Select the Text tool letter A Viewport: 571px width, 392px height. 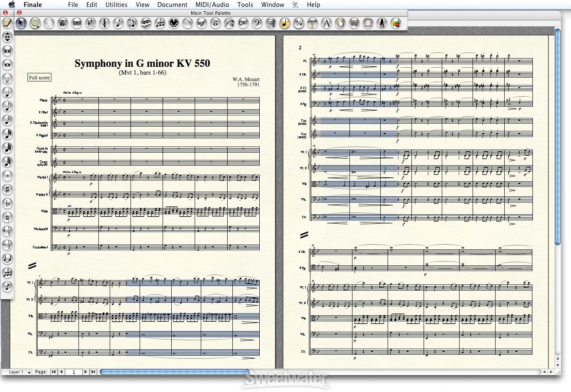(x=326, y=23)
